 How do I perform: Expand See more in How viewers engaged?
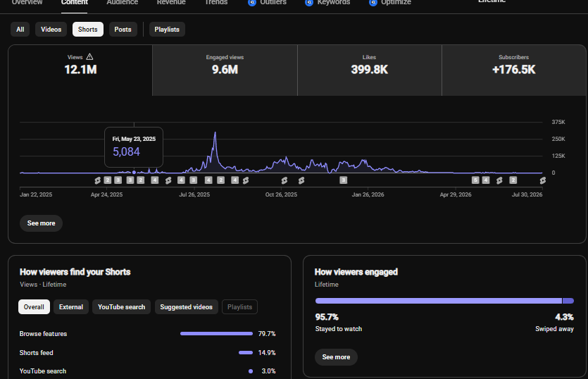[x=336, y=357]
